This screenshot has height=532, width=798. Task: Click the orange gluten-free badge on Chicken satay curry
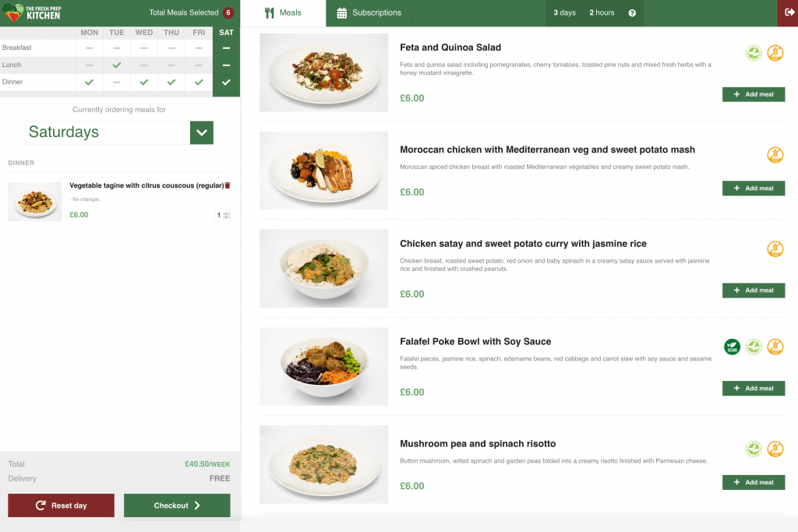click(775, 249)
